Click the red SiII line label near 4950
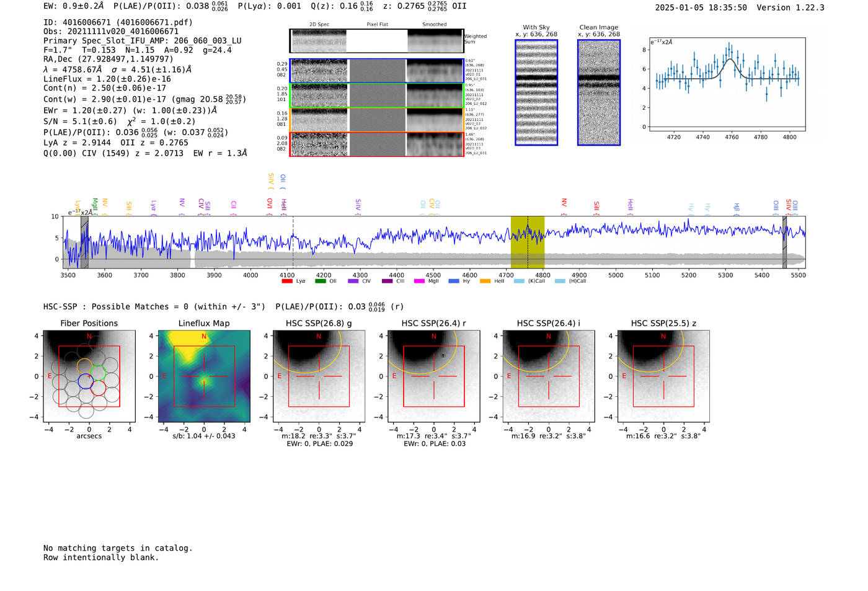Viewport: 868px width, 591px height. click(x=596, y=207)
